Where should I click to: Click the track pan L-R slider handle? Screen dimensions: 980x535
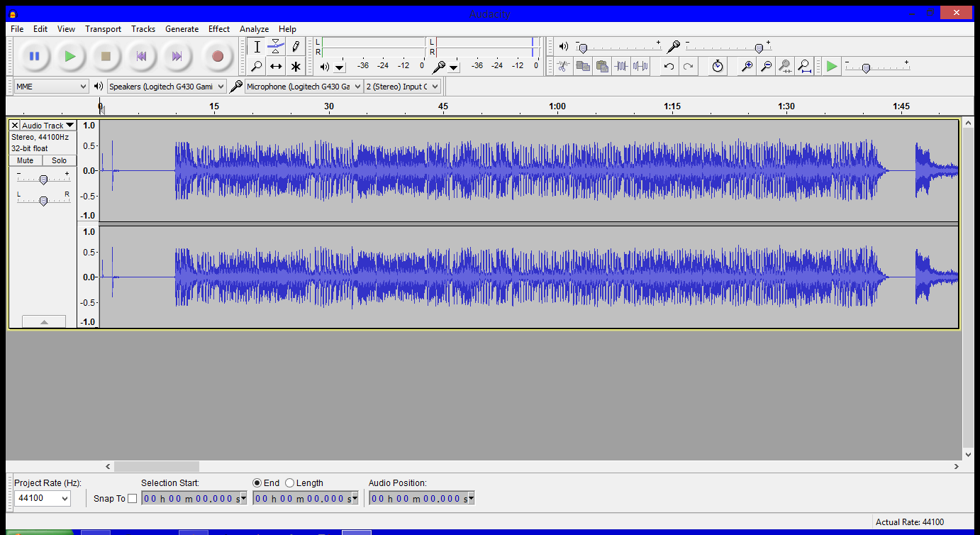click(x=43, y=201)
